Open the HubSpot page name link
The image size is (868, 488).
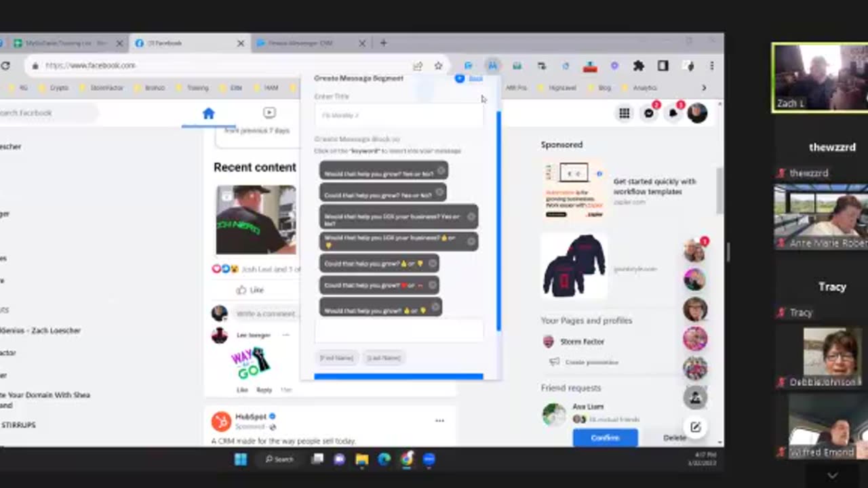tap(251, 416)
